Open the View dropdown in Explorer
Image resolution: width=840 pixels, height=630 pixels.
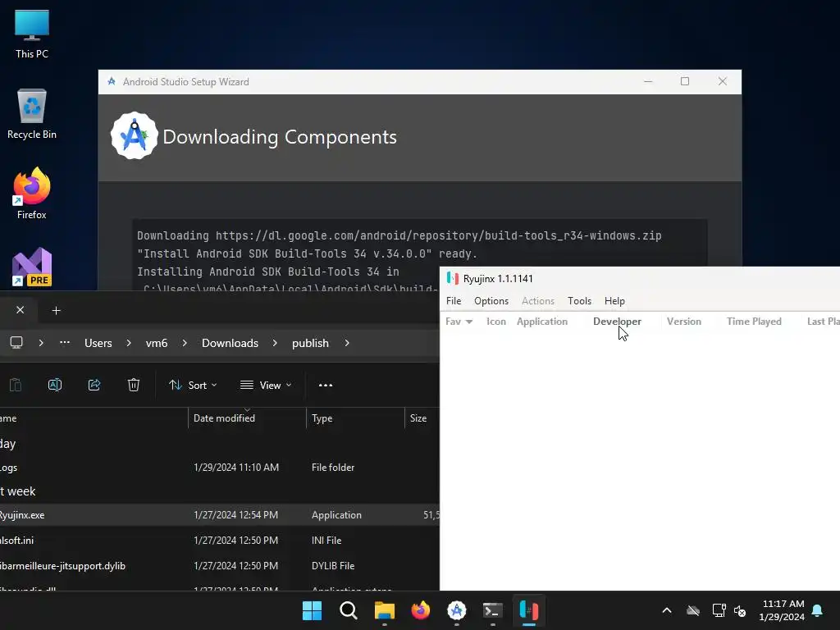(x=266, y=386)
